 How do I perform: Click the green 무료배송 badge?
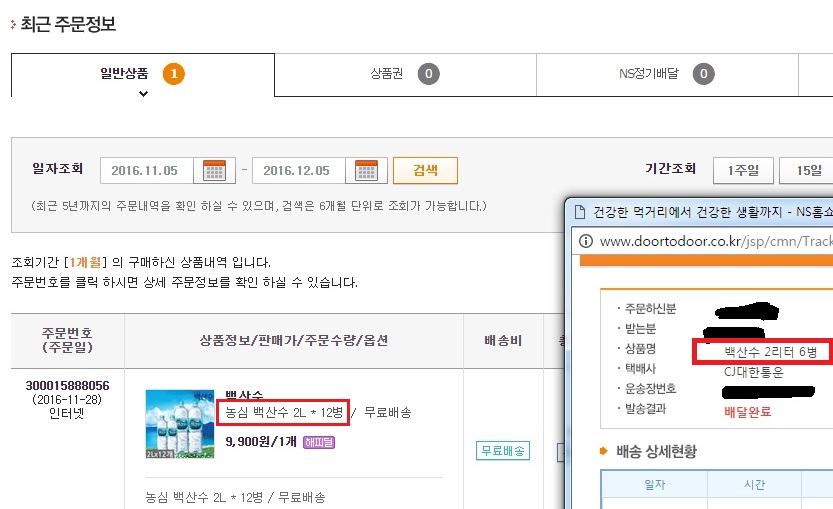(502, 451)
